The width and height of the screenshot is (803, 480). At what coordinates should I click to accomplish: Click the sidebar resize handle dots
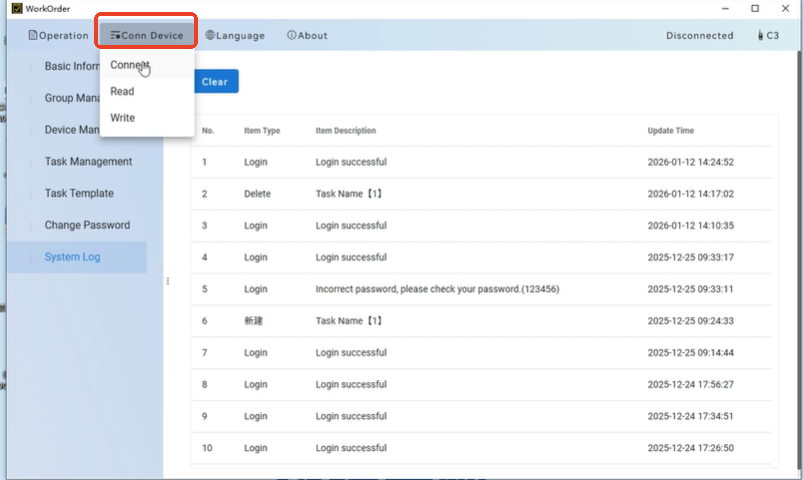point(167,281)
